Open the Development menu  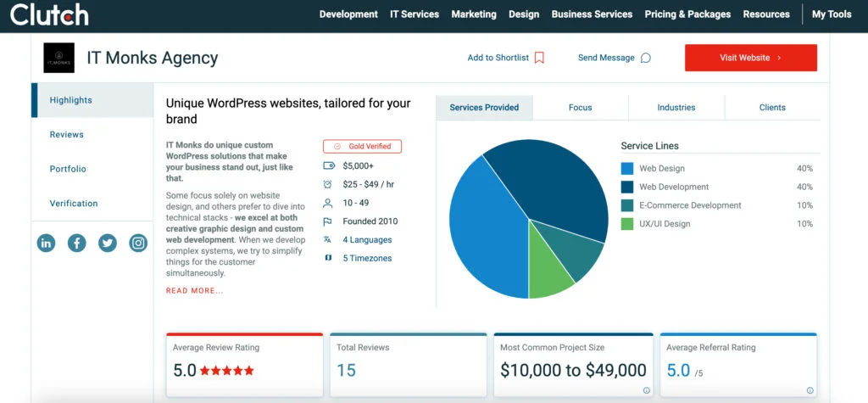pos(348,14)
